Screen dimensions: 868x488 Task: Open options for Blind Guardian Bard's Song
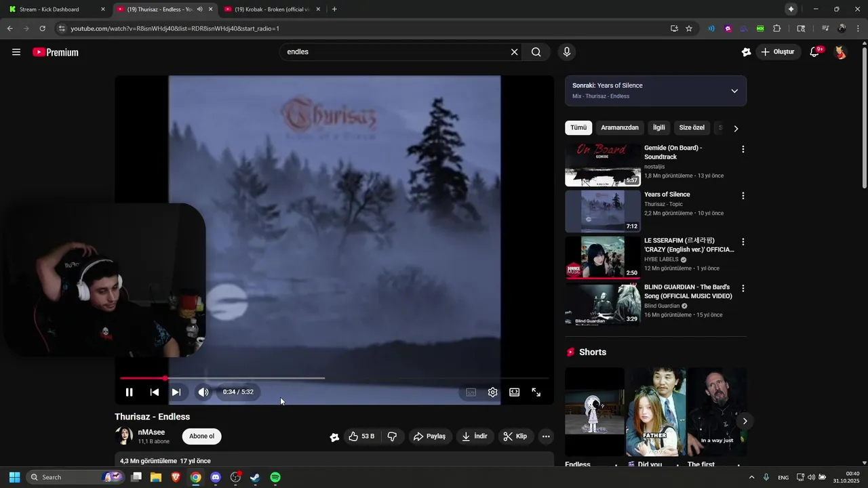tap(743, 288)
